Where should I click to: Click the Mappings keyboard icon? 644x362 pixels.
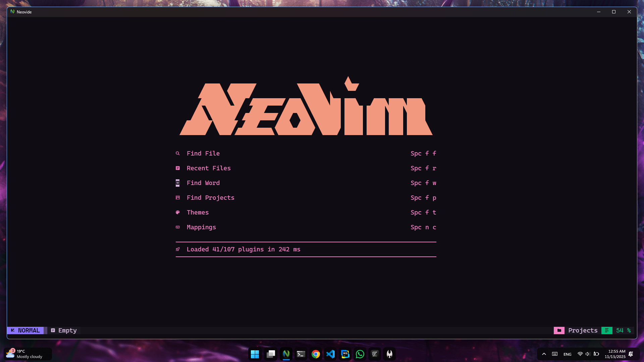(178, 227)
